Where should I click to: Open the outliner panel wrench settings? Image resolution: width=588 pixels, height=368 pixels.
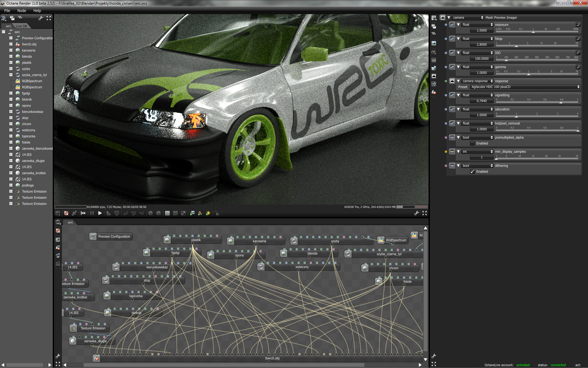point(40,18)
